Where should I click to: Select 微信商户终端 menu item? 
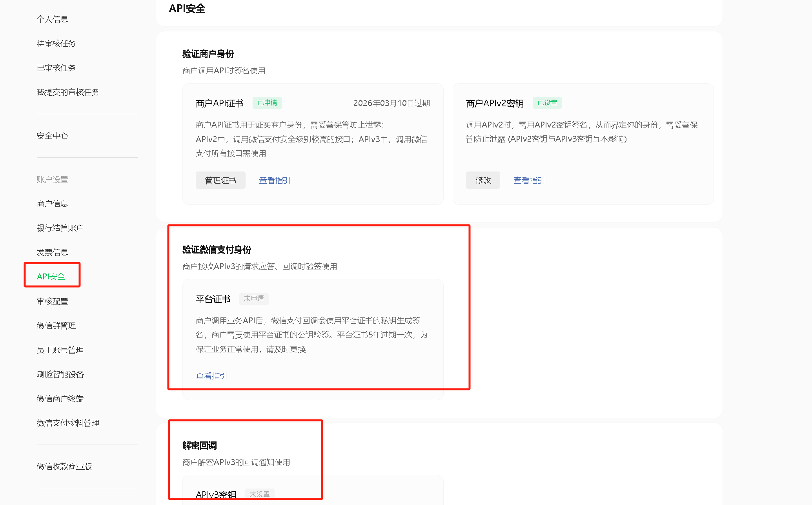tap(60, 398)
